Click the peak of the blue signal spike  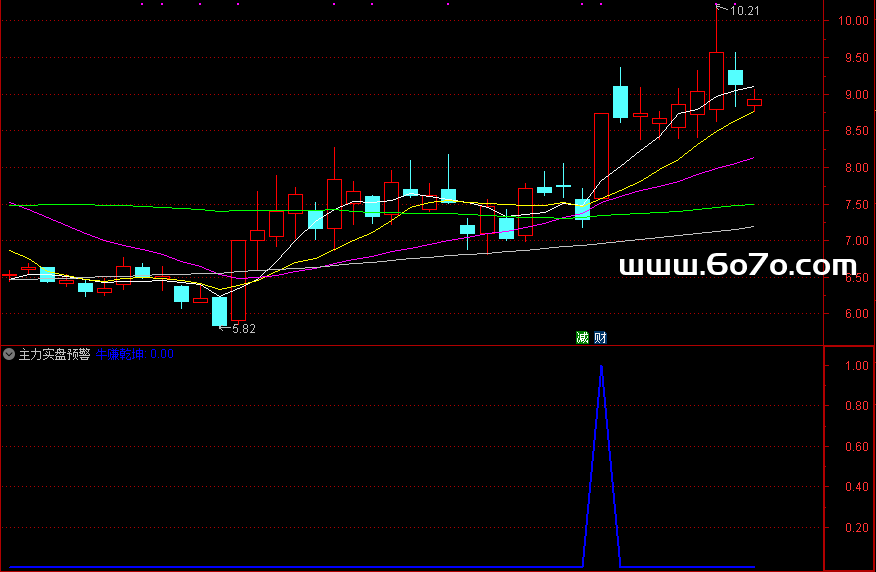tap(601, 367)
